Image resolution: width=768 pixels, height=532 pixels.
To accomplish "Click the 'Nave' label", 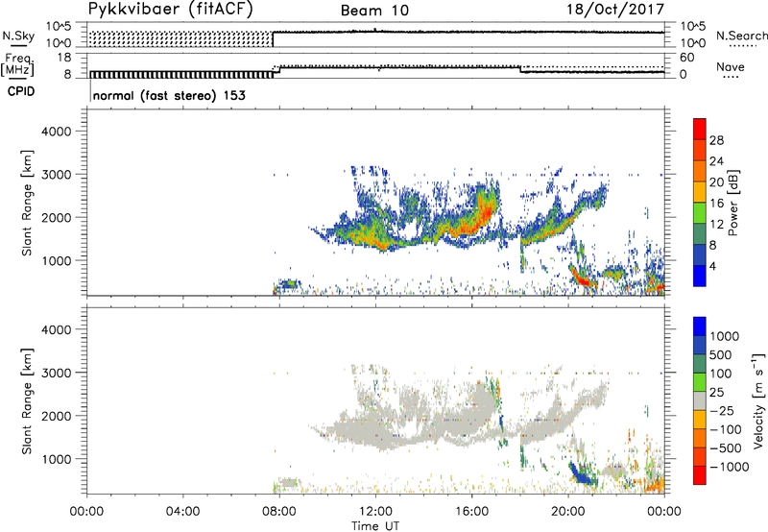I will (x=731, y=66).
